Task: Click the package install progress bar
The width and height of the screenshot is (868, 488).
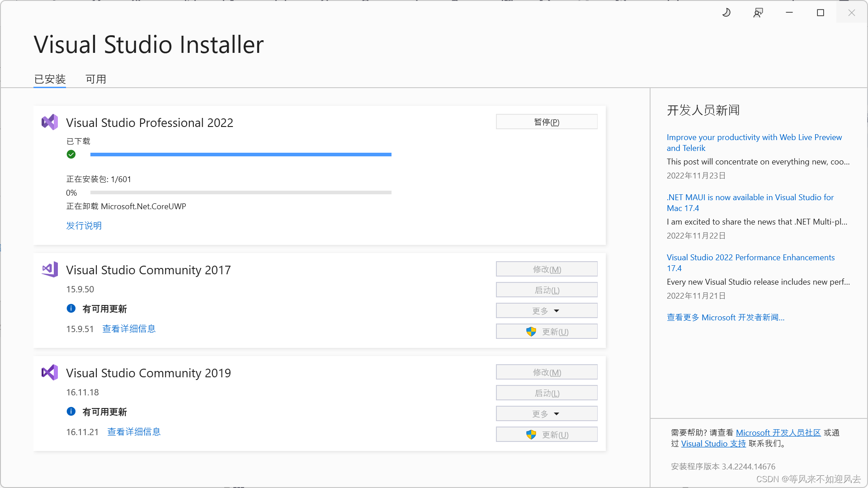Action: tap(241, 192)
